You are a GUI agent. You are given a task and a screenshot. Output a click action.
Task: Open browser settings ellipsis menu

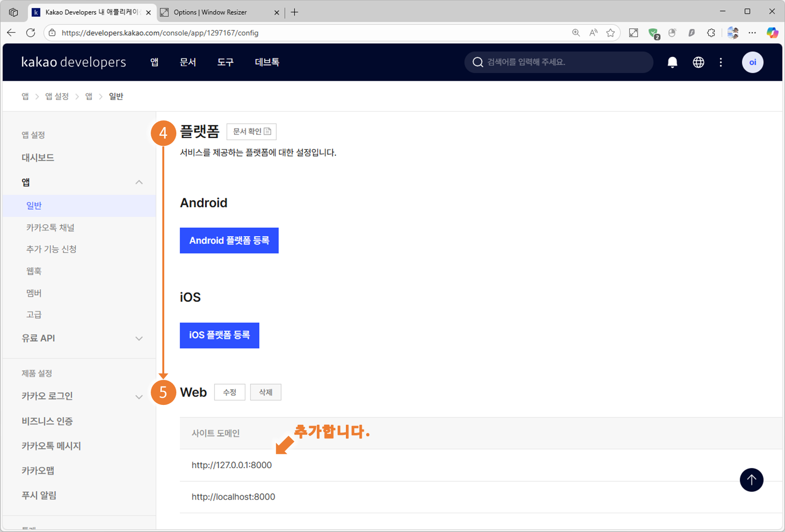point(752,33)
